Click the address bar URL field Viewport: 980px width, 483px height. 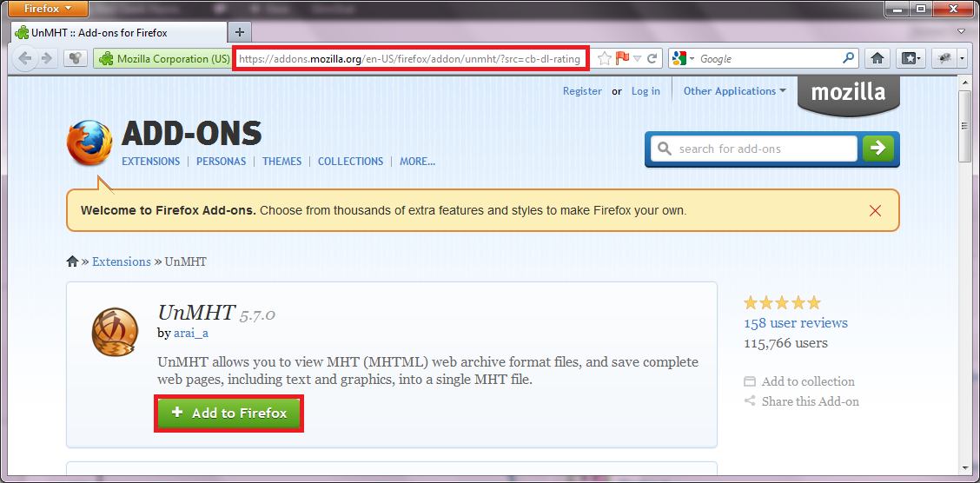click(410, 59)
